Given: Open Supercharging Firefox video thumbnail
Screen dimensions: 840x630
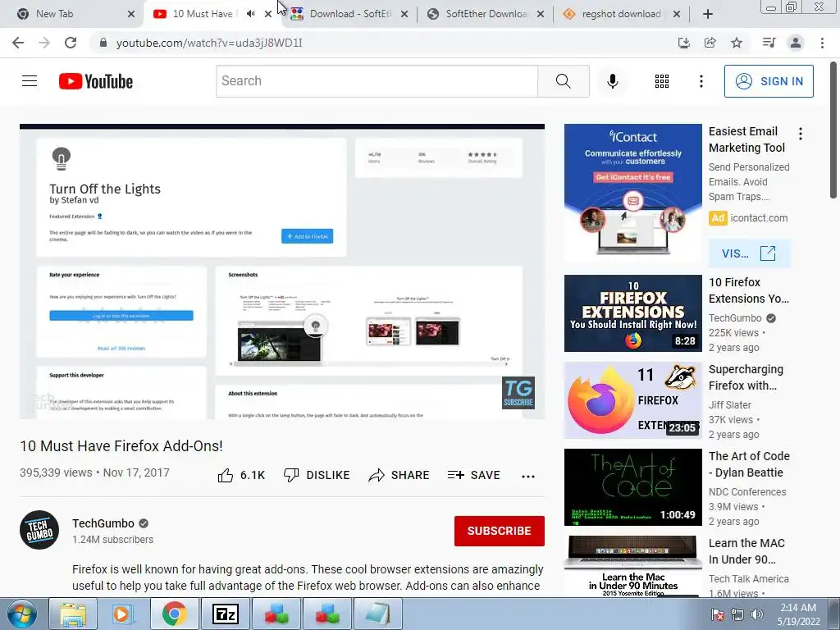Looking at the screenshot, I should [632, 400].
